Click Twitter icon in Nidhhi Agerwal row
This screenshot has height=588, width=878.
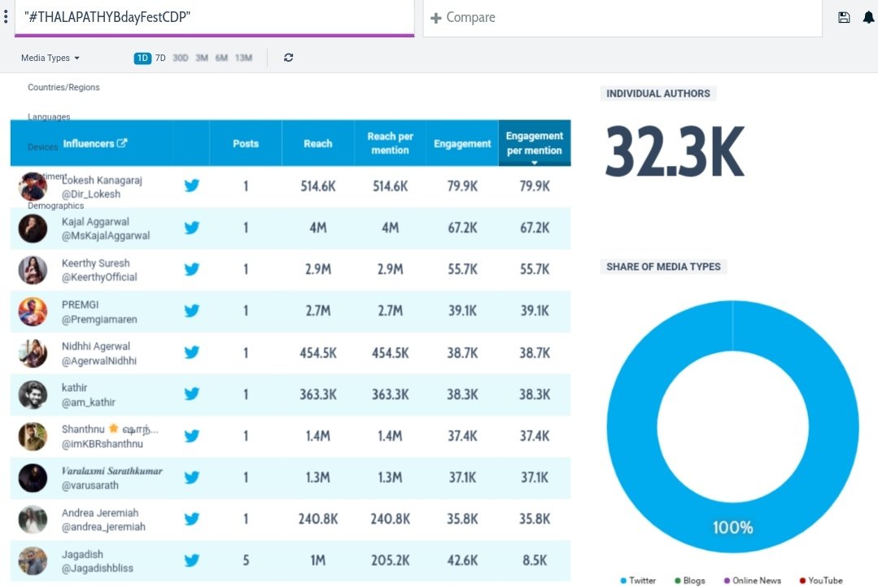pos(192,352)
